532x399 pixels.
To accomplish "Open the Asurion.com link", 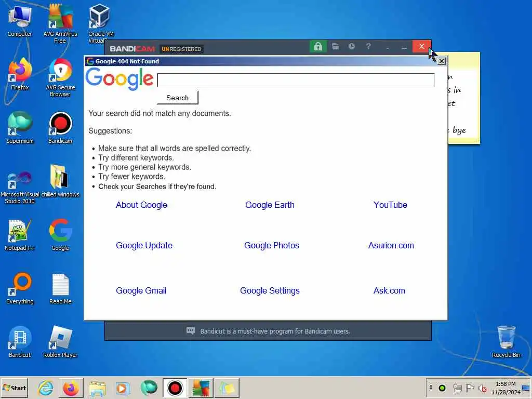I will coord(391,245).
